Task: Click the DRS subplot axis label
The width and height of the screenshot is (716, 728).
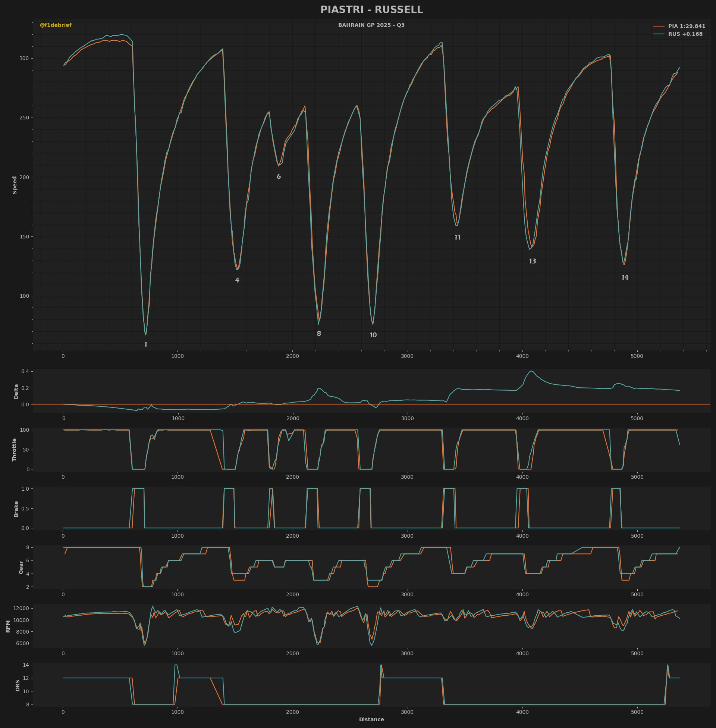Action: (18, 685)
